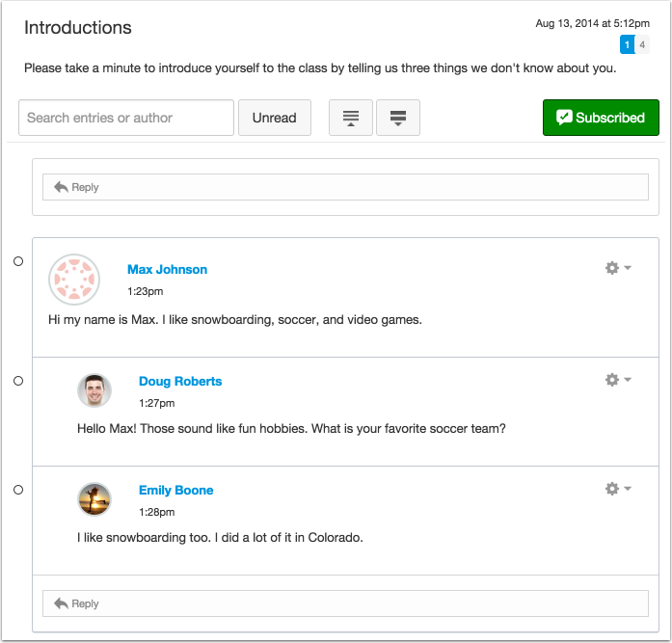View Emily Boone's avatar photo
Screen dimensions: 672x643
pyautogui.click(x=94, y=499)
